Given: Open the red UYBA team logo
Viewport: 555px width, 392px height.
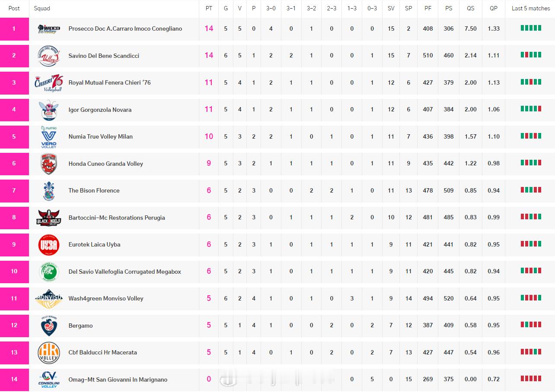Looking at the screenshot, I should tap(49, 245).
